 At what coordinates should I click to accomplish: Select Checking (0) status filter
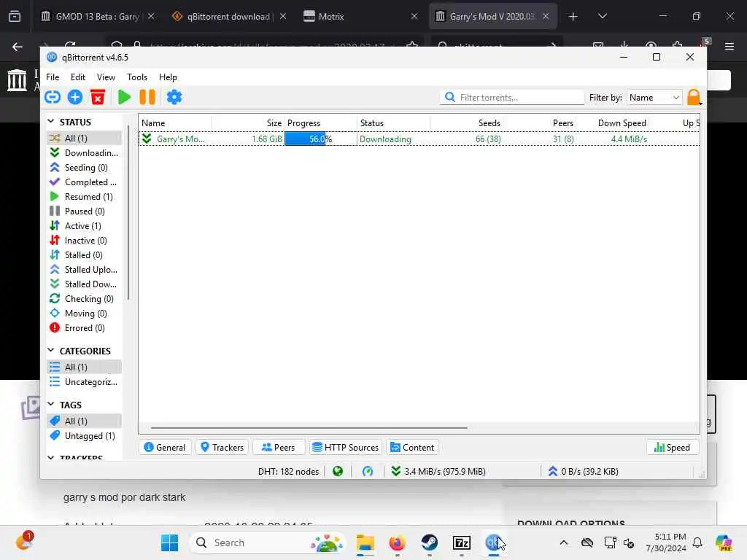click(x=84, y=299)
